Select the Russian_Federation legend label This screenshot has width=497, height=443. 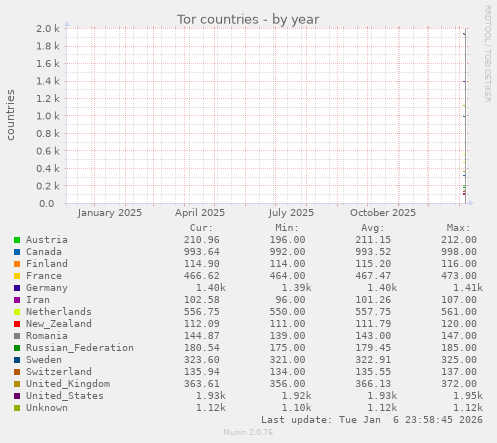tap(80, 348)
